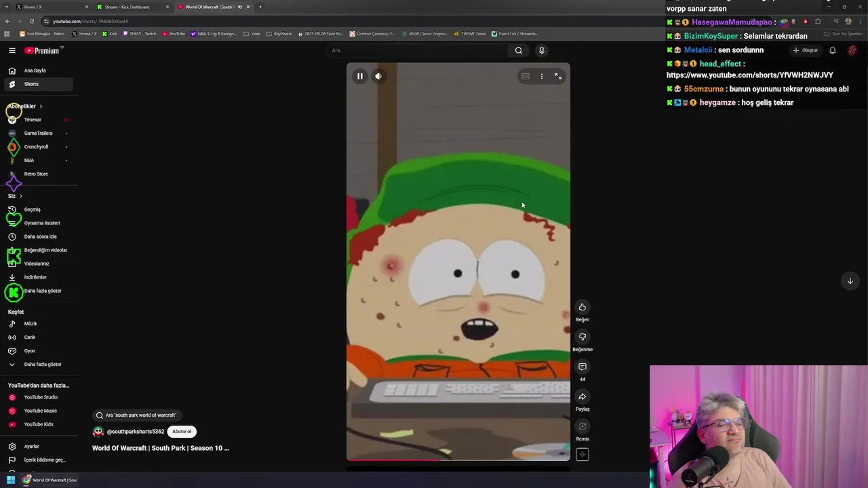
Task: Toggle captions icon on the short player
Action: point(525,77)
